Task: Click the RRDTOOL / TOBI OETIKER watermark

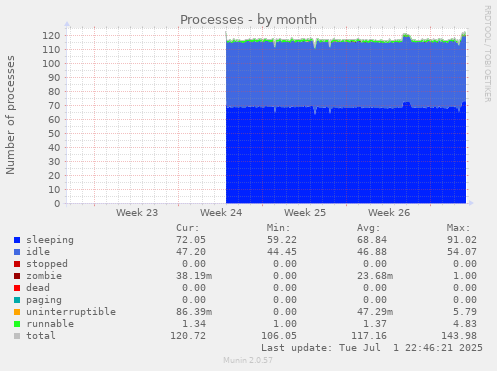Action: [487, 54]
